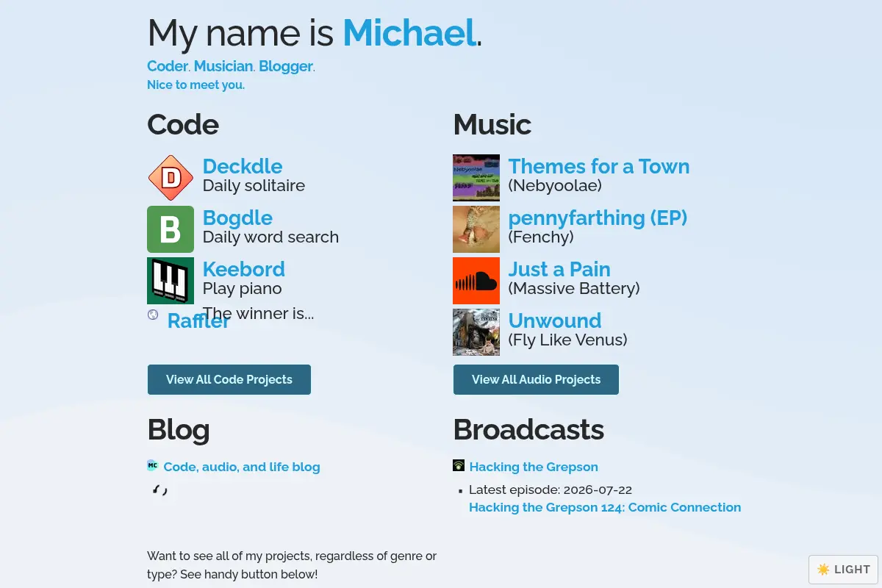Click View All Audio Projects button

click(x=536, y=379)
